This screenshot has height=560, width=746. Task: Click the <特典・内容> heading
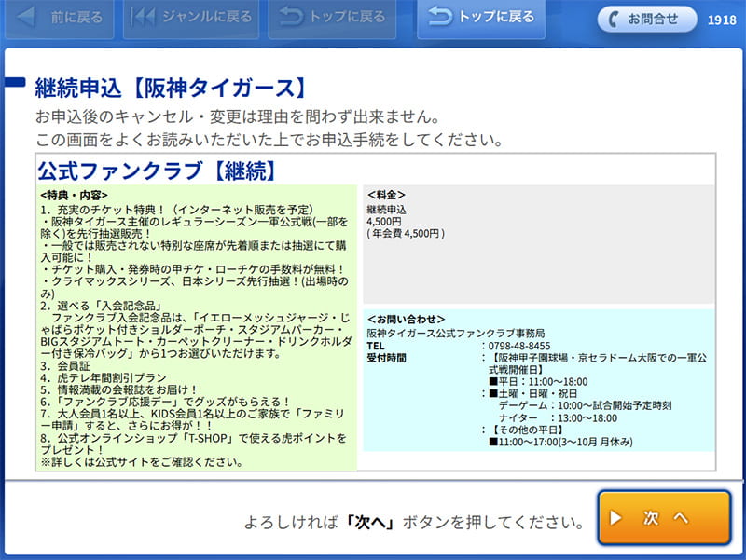click(75, 196)
